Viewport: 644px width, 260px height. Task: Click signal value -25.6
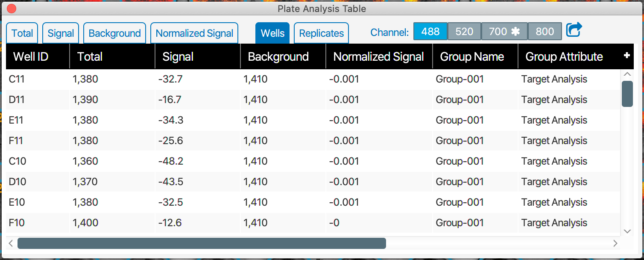tap(170, 141)
